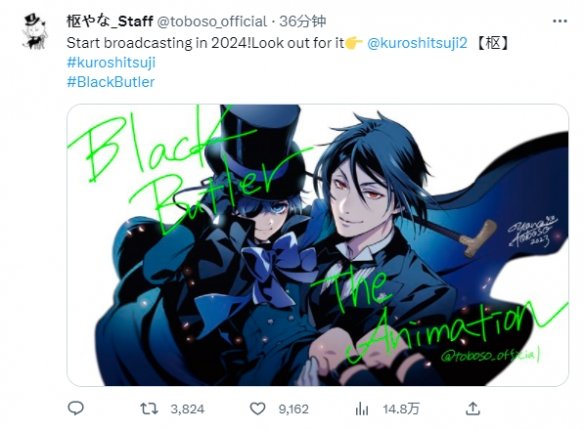The width and height of the screenshot is (584, 430).
Task: Click the 3,824 retweet count
Action: click(187, 409)
